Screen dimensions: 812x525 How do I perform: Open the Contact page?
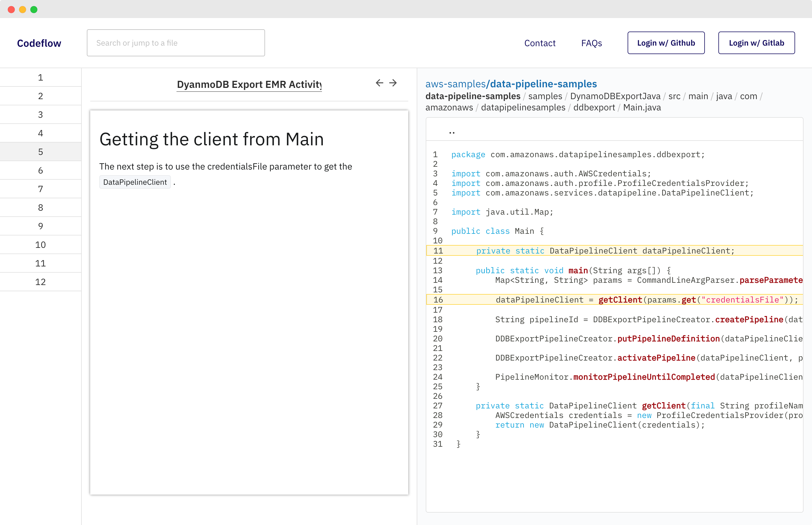click(540, 43)
